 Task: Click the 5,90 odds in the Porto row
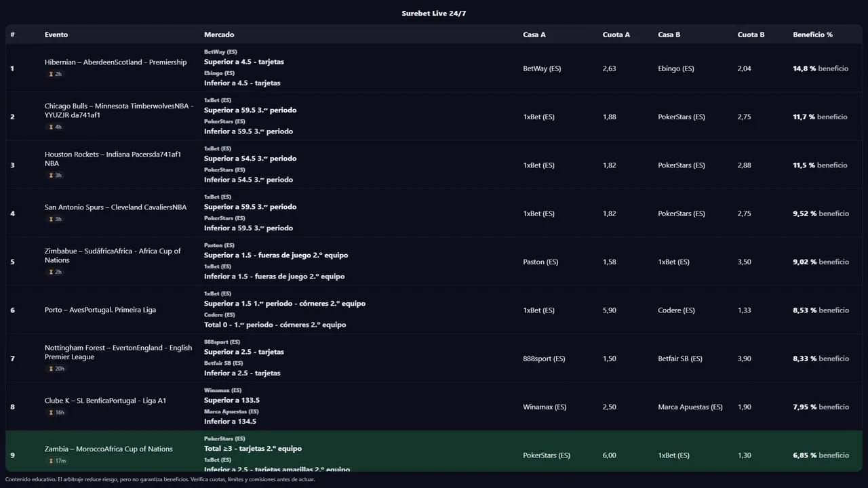point(609,310)
